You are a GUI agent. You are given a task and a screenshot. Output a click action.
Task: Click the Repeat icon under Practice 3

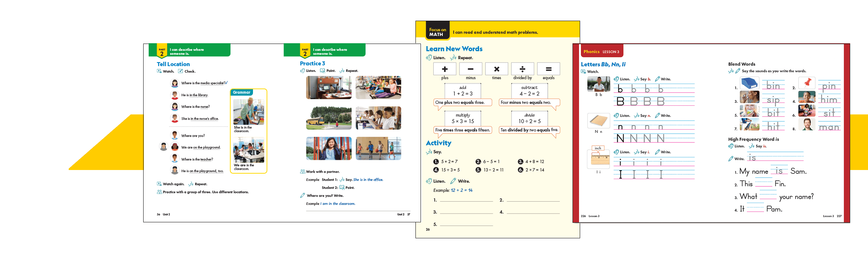342,71
